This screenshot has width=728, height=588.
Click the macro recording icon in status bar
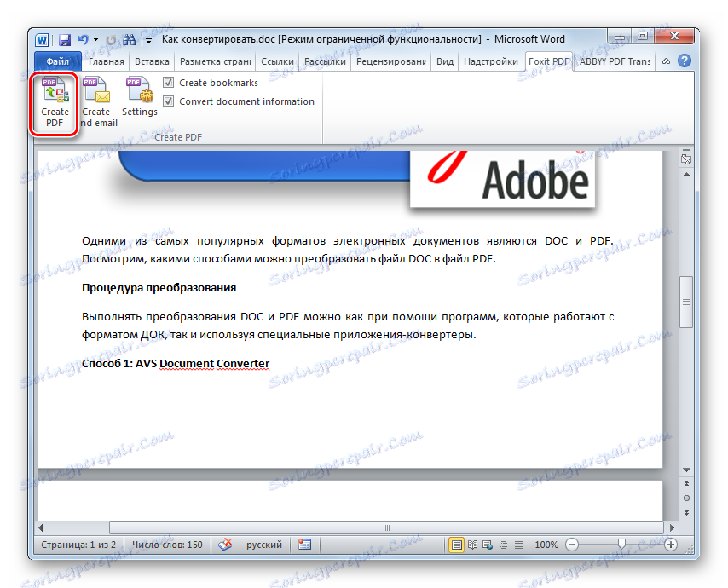pos(304,545)
